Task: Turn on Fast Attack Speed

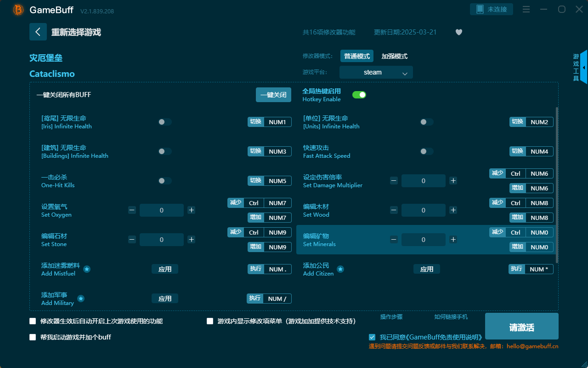Action: 426,151
